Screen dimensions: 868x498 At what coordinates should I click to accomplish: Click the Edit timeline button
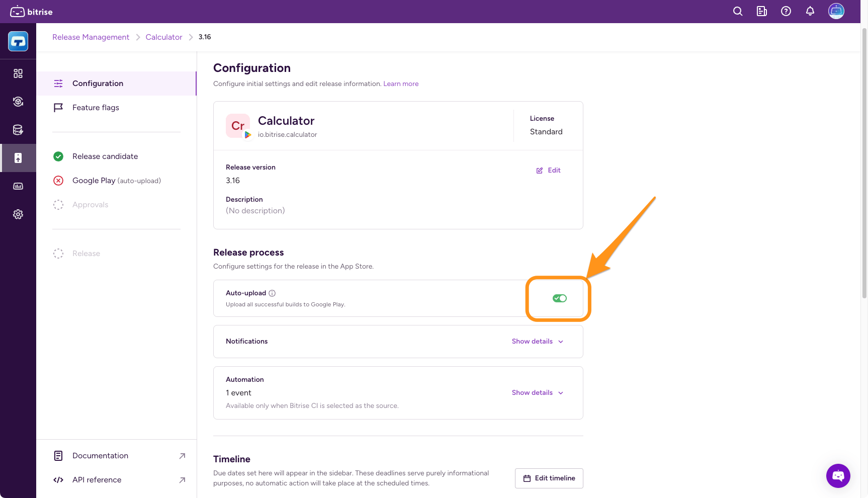(549, 478)
